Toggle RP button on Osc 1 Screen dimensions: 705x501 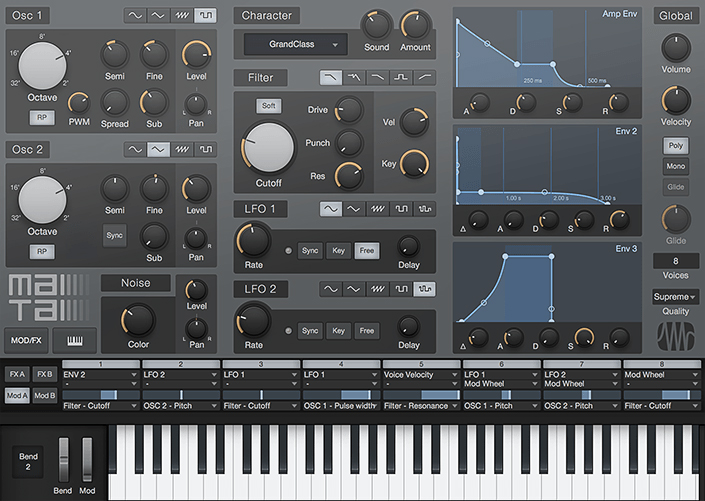[42, 117]
